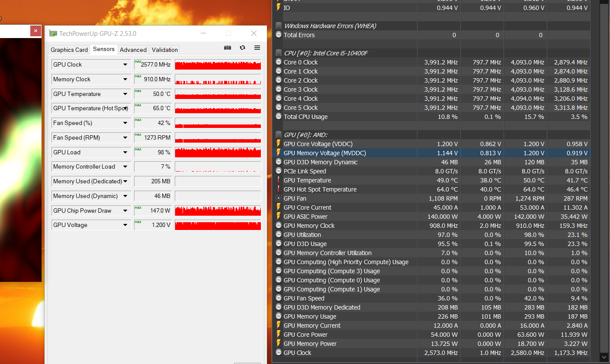Click the GPU-Z app icon in title bar
Viewport: 610px width, 364px height.
click(53, 33)
